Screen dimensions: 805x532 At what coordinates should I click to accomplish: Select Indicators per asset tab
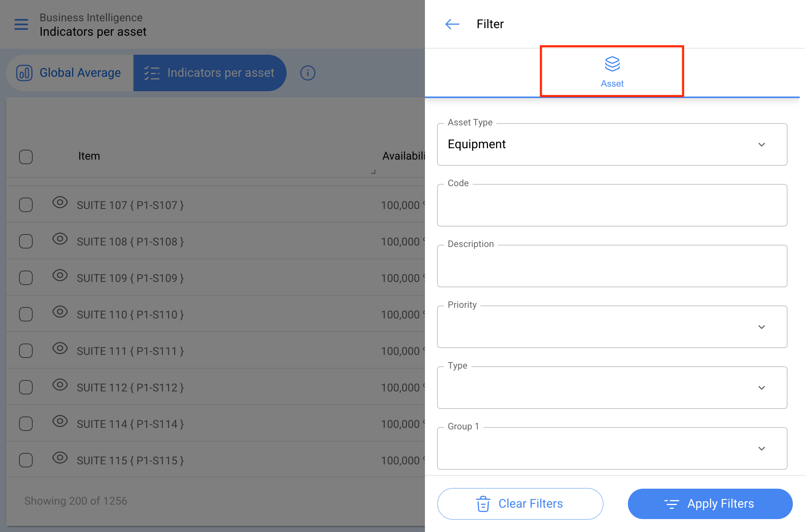[210, 73]
